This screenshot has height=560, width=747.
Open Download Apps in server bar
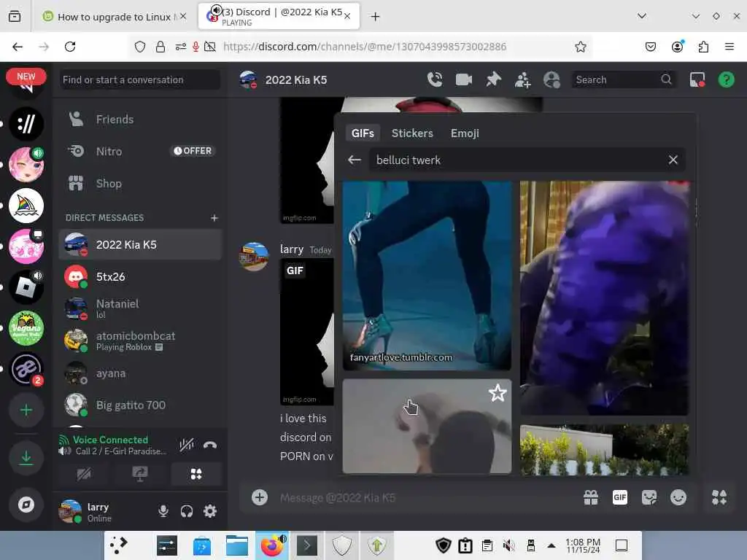26,458
